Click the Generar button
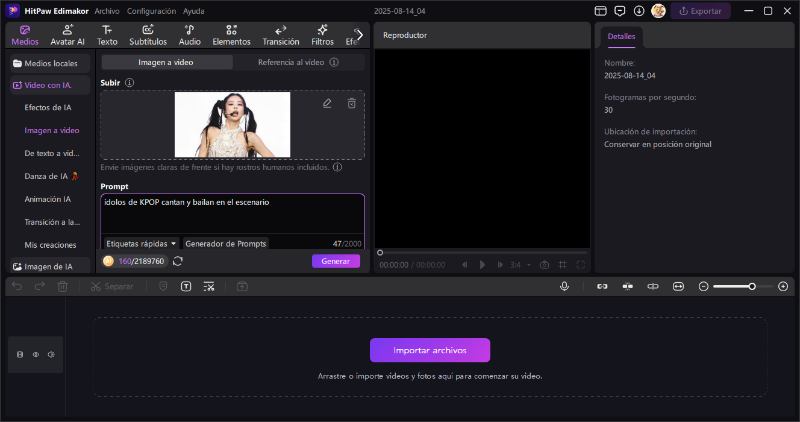The image size is (800, 422). click(336, 261)
